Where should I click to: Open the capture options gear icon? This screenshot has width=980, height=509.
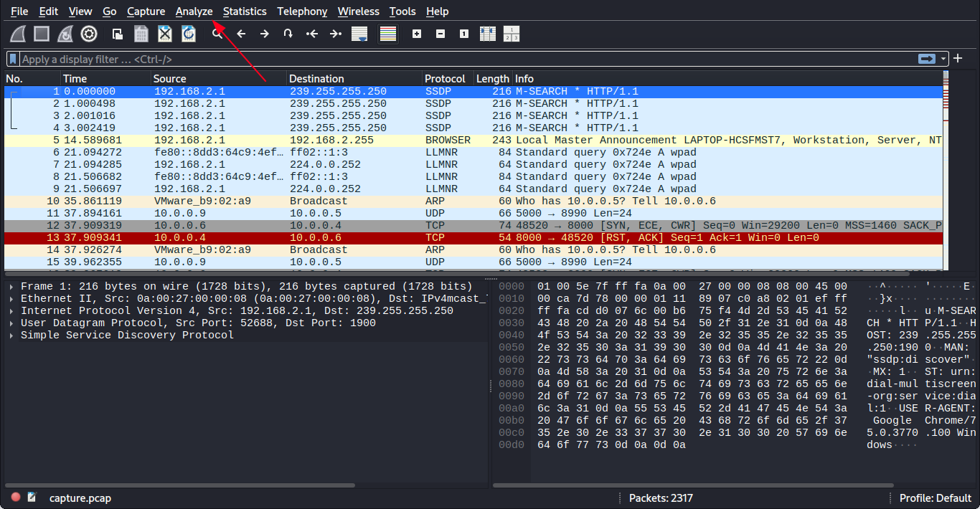pos(89,34)
